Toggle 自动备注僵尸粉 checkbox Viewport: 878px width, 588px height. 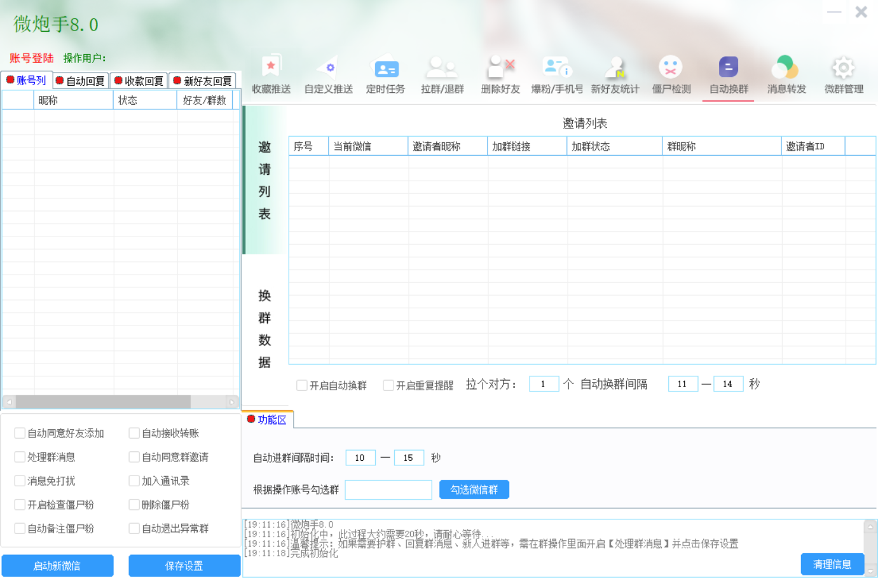click(x=20, y=528)
